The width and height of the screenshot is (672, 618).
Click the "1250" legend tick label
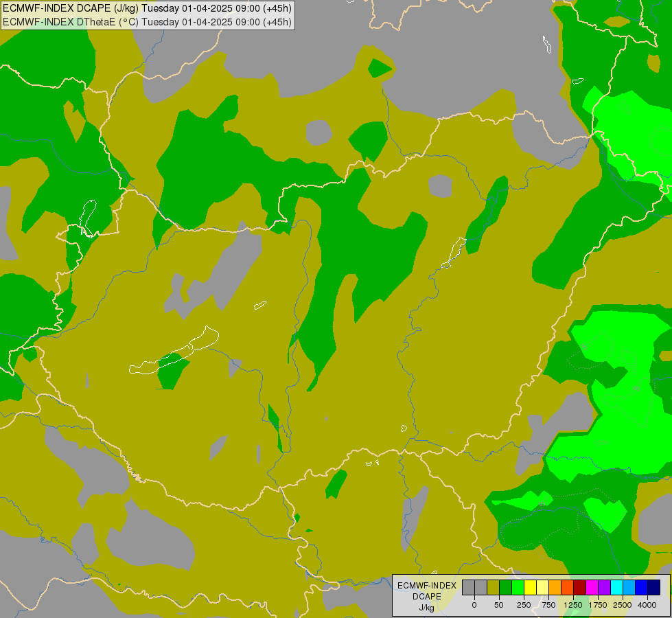point(573,605)
